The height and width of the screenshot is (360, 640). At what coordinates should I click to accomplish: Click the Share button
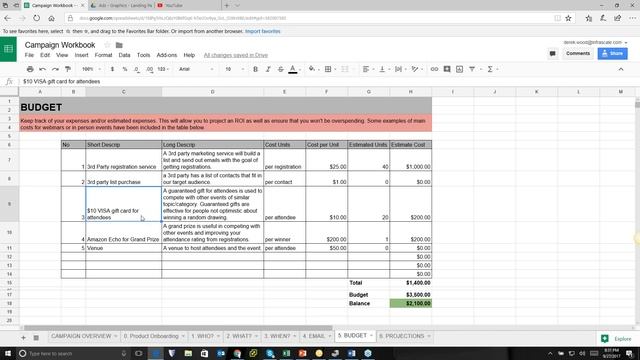point(612,53)
